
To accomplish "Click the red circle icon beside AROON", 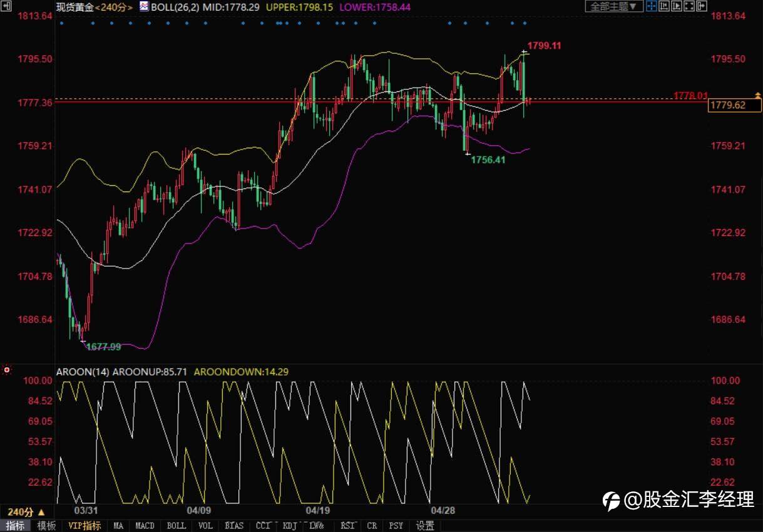I will pos(7,371).
